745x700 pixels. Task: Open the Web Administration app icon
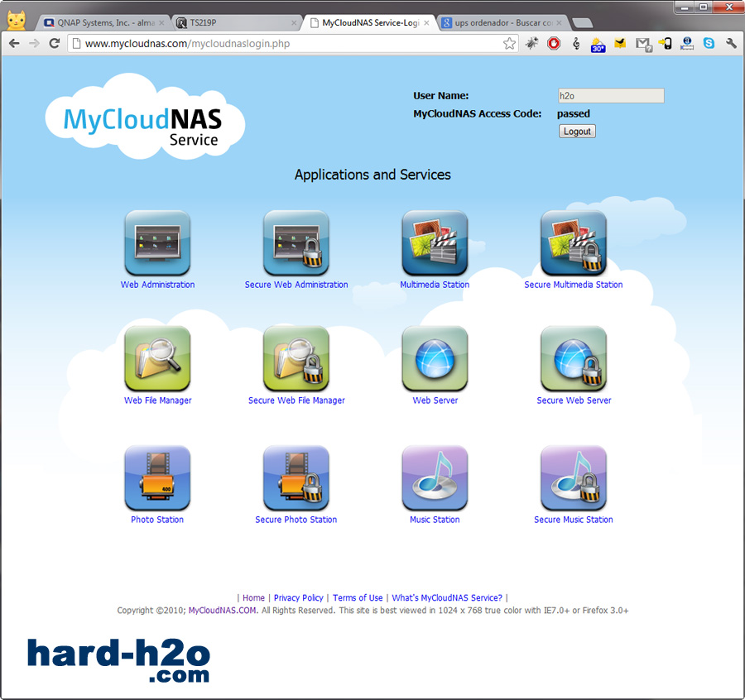coord(157,242)
